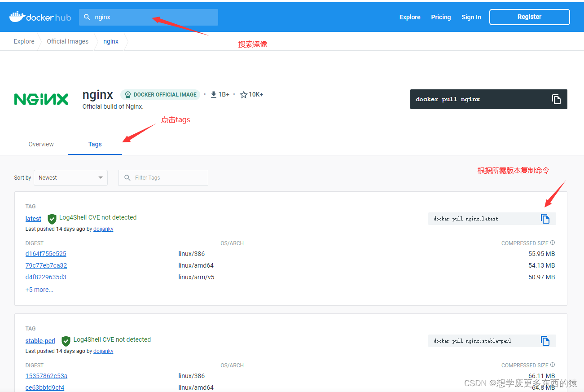
Task: Open doijanky profile link under stable-perl
Action: 103,351
